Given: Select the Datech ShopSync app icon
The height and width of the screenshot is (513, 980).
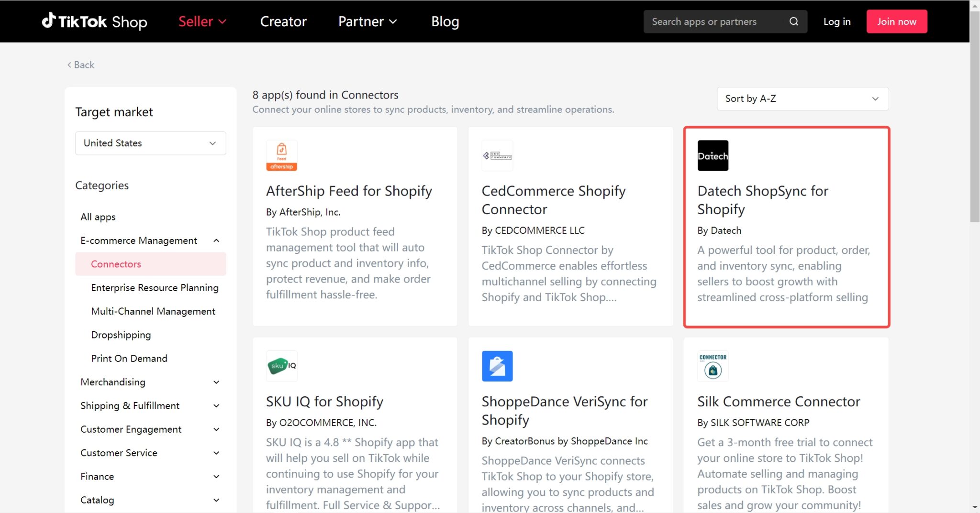Looking at the screenshot, I should click(713, 155).
